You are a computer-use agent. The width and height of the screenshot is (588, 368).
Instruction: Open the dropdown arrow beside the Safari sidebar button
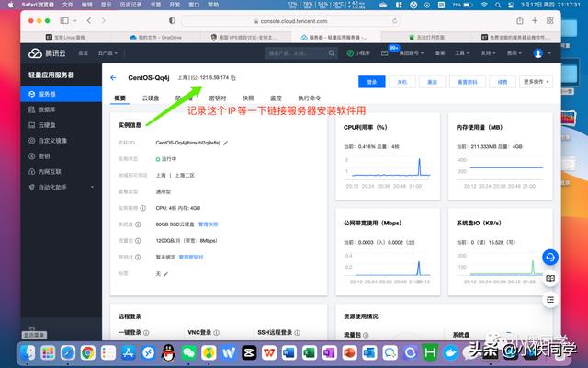tap(75, 20)
